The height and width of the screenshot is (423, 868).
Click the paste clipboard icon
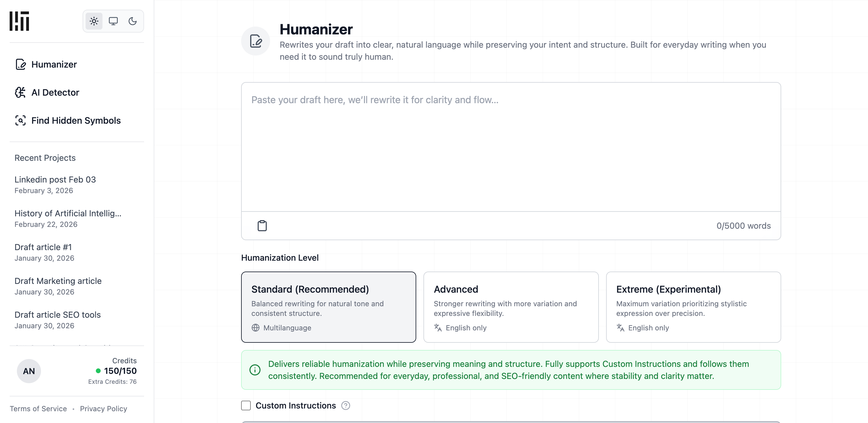[x=262, y=226]
